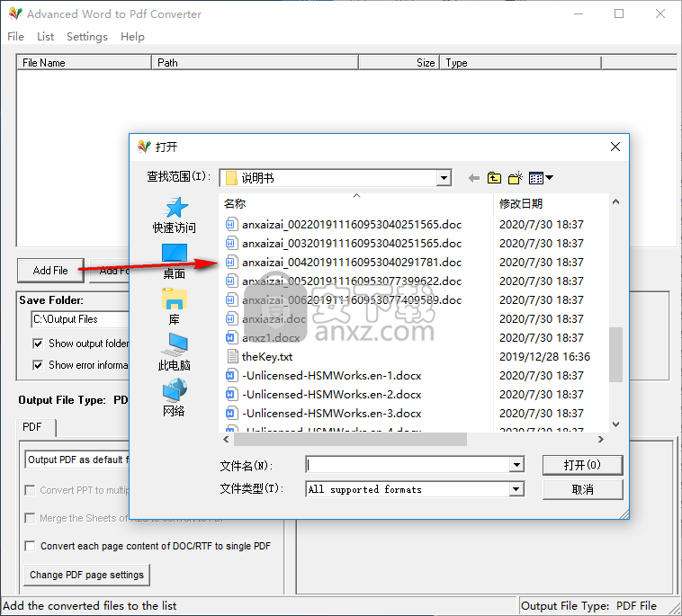Open the List menu
The width and height of the screenshot is (682, 616).
pos(45,37)
